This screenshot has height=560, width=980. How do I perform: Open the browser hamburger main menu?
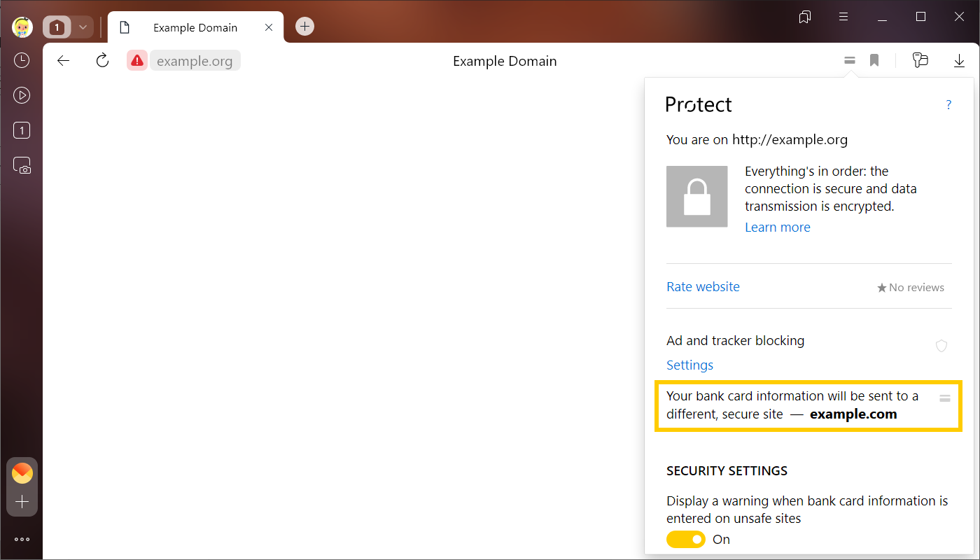pyautogui.click(x=843, y=17)
